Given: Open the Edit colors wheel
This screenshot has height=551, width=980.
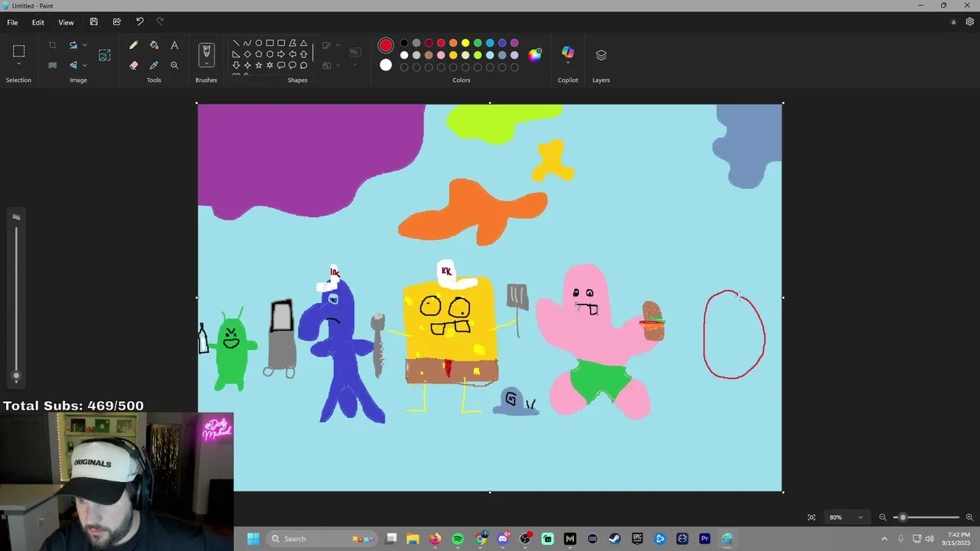Looking at the screenshot, I should click(x=535, y=54).
